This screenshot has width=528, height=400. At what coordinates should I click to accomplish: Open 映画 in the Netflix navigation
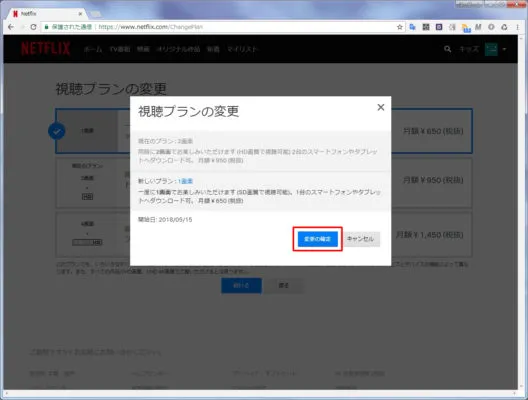[143, 49]
